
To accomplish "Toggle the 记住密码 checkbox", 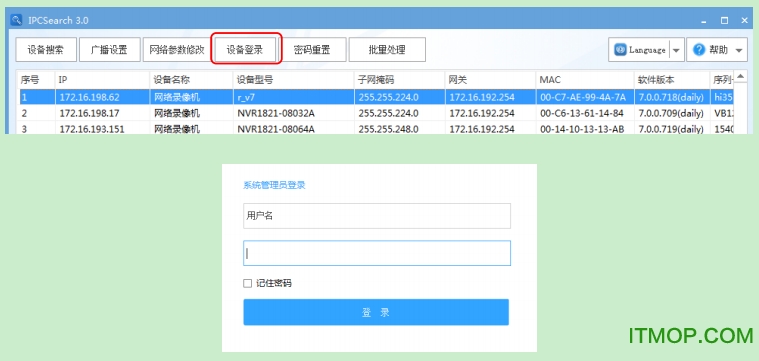I will pos(247,284).
